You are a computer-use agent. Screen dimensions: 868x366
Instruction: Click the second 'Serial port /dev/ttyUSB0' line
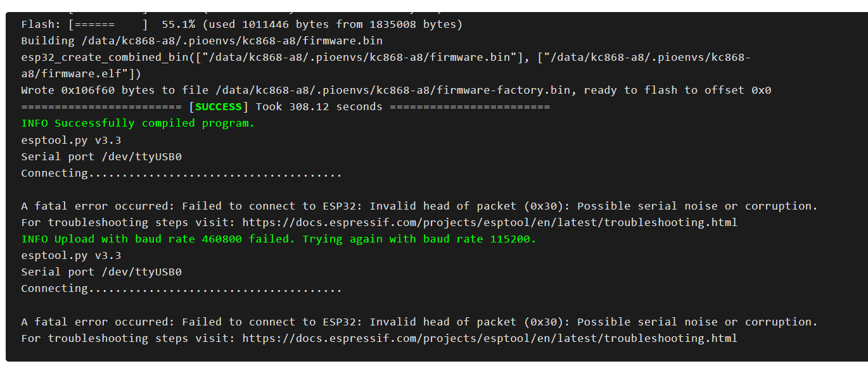click(101, 272)
